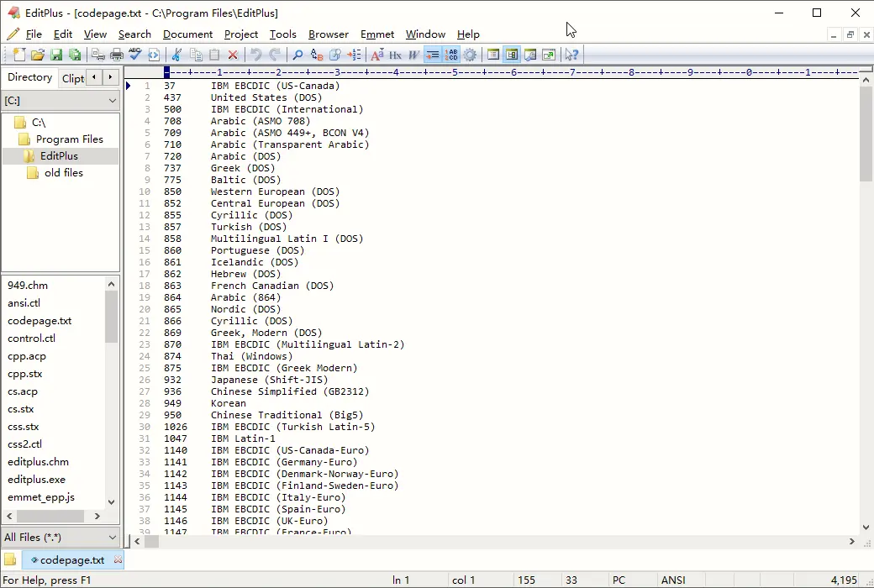Open the All Files (*.*) filter dropdown

(113, 538)
